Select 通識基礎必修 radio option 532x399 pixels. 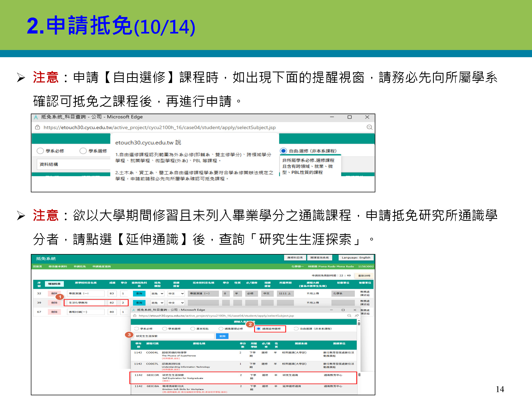(221, 329)
